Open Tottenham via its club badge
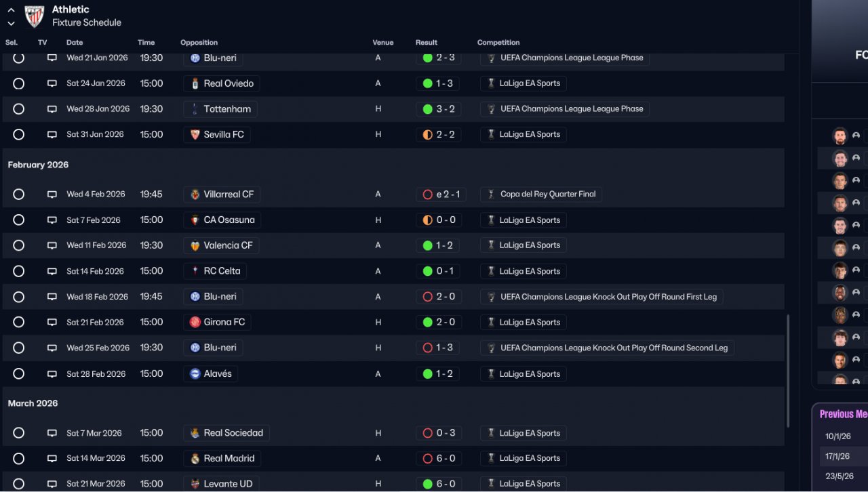 pos(195,109)
